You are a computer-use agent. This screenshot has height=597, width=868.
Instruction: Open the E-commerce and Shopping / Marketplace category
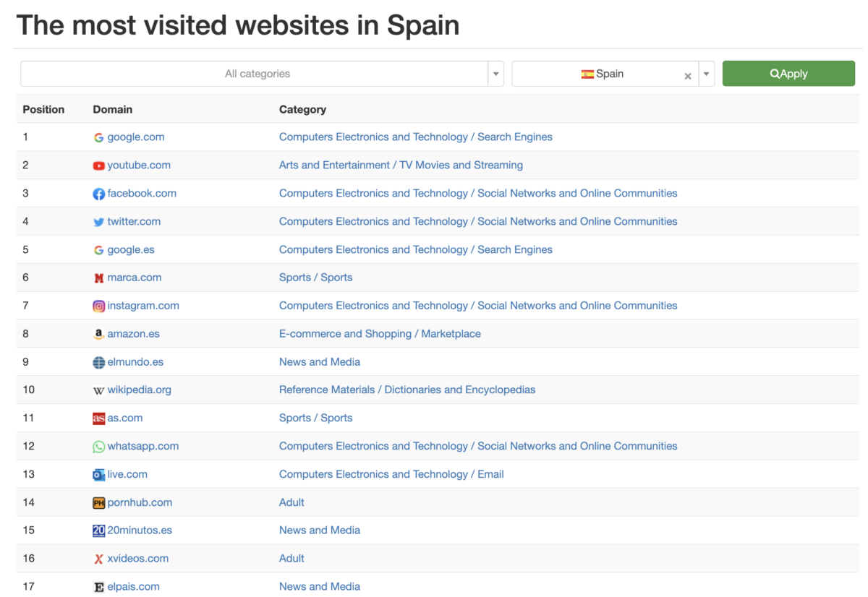(380, 334)
